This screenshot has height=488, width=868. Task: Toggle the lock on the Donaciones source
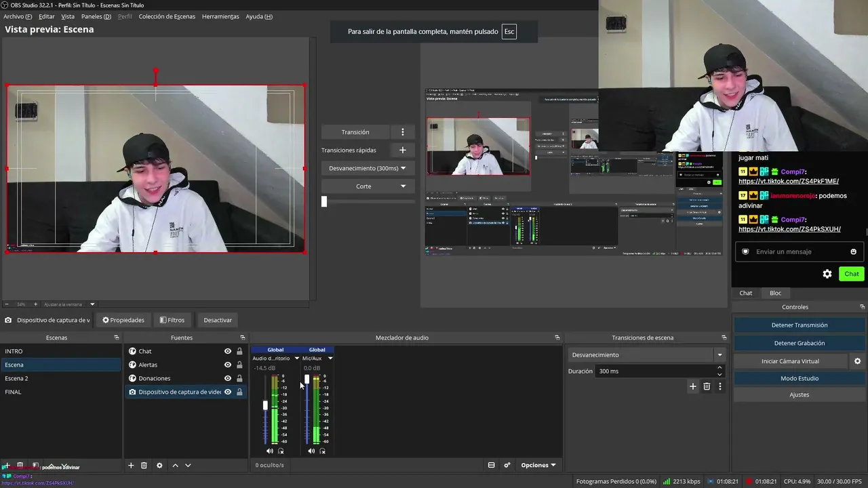[239, 378]
